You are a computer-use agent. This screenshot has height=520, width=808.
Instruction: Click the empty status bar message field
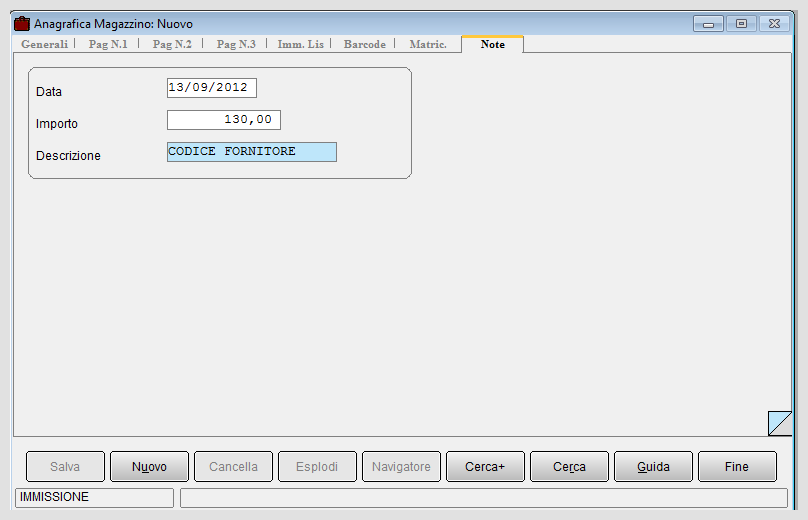tap(484, 498)
